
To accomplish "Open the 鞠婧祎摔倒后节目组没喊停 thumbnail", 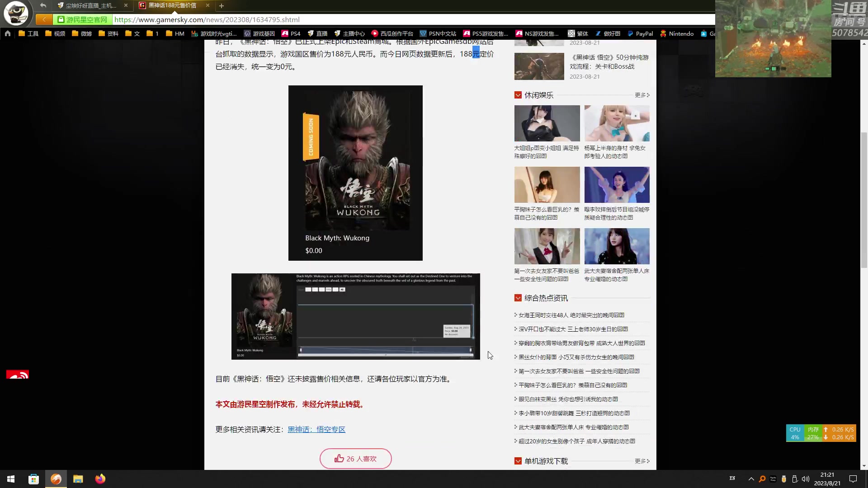I will pos(617,185).
